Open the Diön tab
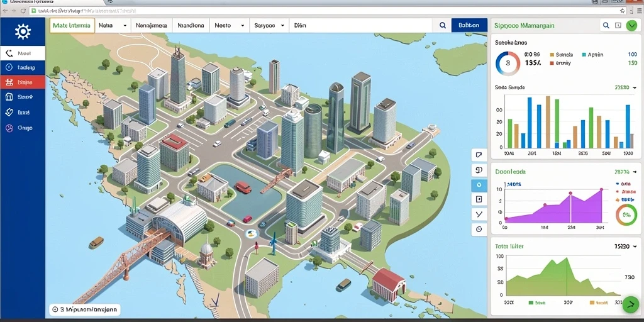644x322 pixels. [x=300, y=25]
